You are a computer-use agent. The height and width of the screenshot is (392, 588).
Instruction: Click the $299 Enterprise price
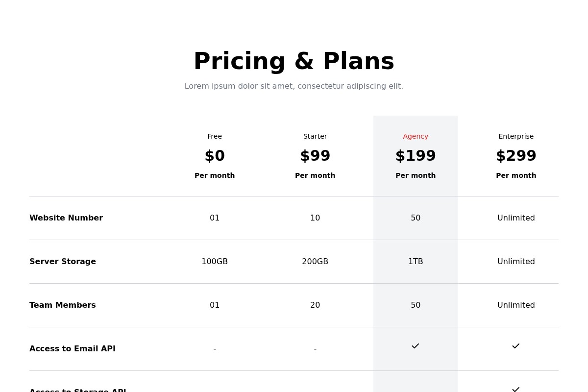516,156
